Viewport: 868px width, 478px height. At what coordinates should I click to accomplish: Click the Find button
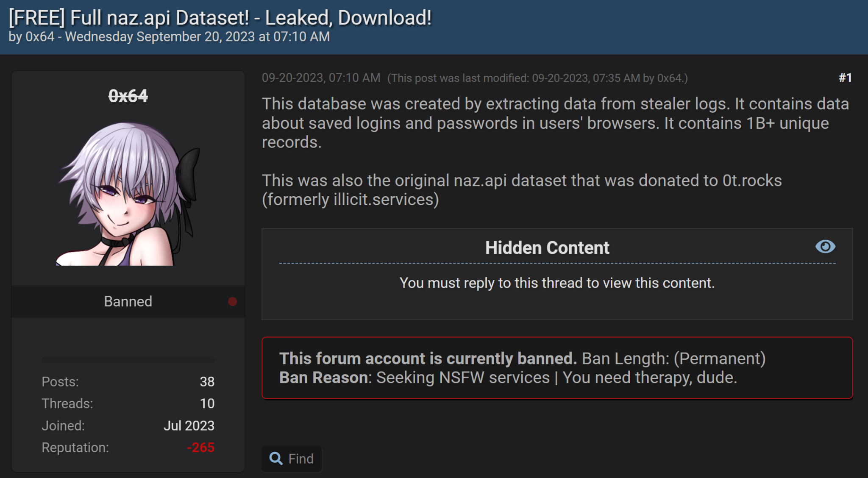click(292, 459)
